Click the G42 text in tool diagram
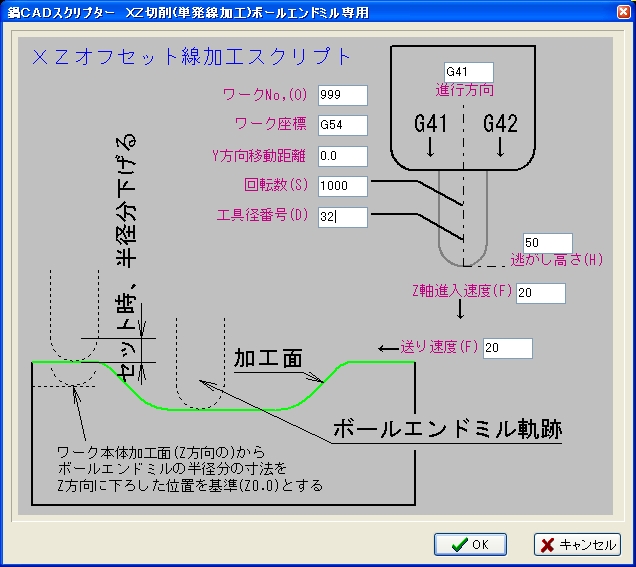Image resolution: width=636 pixels, height=567 pixels. pos(500,123)
